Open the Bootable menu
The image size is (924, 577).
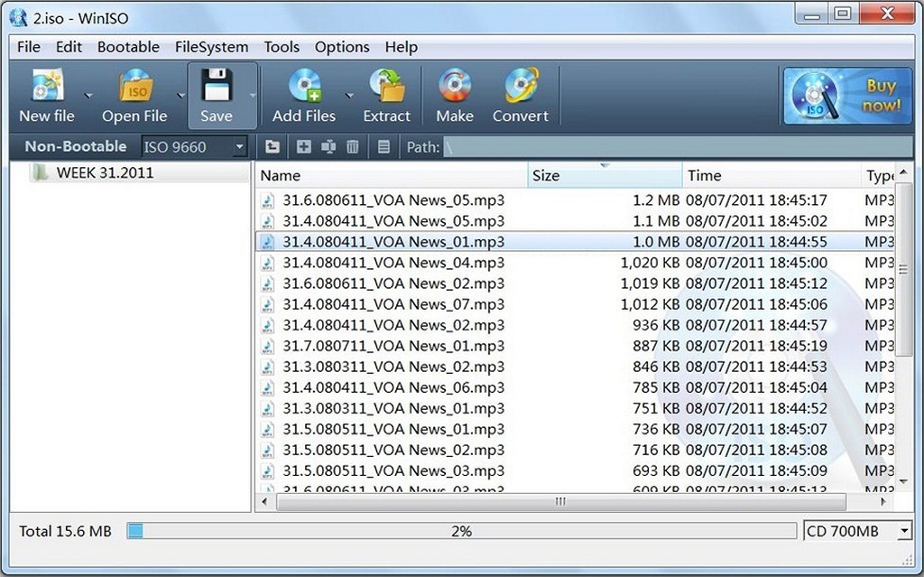point(128,47)
